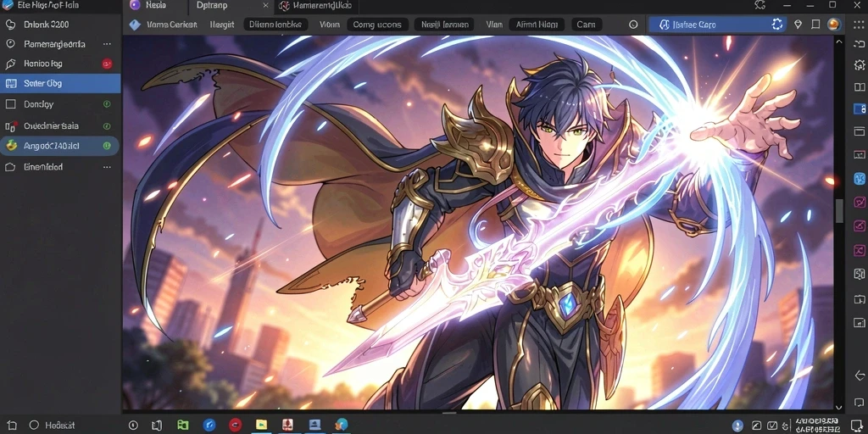Open the gear settings icon in the right sidebar
Viewport: 868px width, 434px height.
pyautogui.click(x=860, y=64)
